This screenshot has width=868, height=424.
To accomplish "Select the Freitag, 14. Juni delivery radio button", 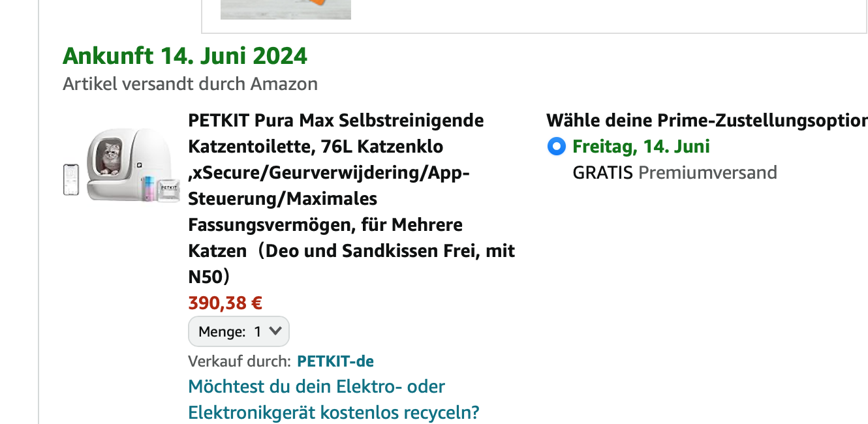I will click(x=556, y=147).
